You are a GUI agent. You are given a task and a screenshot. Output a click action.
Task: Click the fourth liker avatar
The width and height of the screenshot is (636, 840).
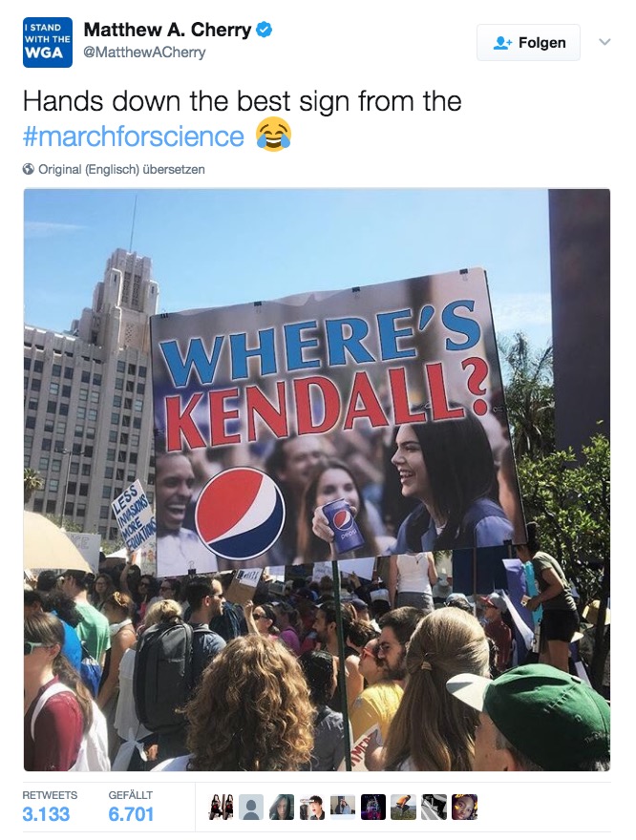[x=312, y=808]
